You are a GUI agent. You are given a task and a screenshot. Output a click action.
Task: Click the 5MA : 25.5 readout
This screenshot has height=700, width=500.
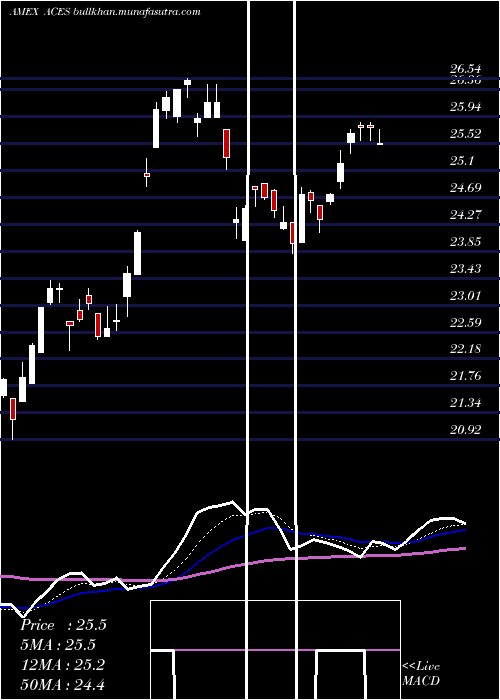point(58,645)
